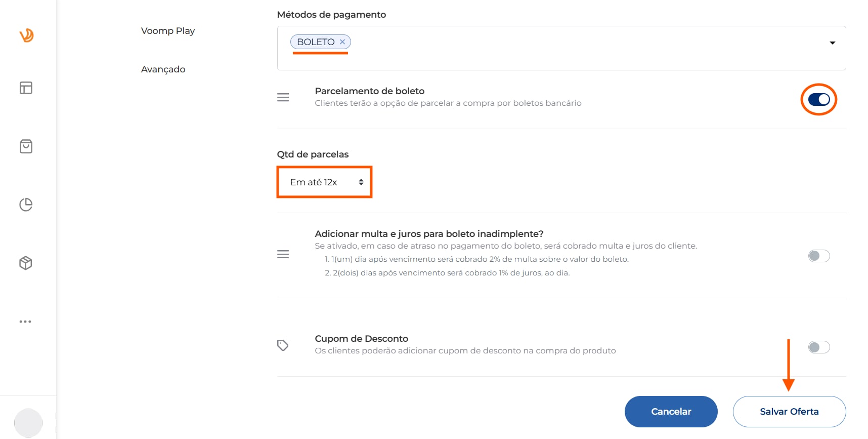
Task: Open the Qtd de parcelas select
Action: tap(325, 182)
